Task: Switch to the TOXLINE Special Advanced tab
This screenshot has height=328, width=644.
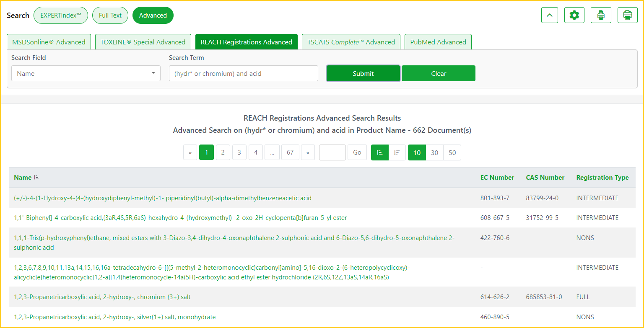Action: pos(143,42)
